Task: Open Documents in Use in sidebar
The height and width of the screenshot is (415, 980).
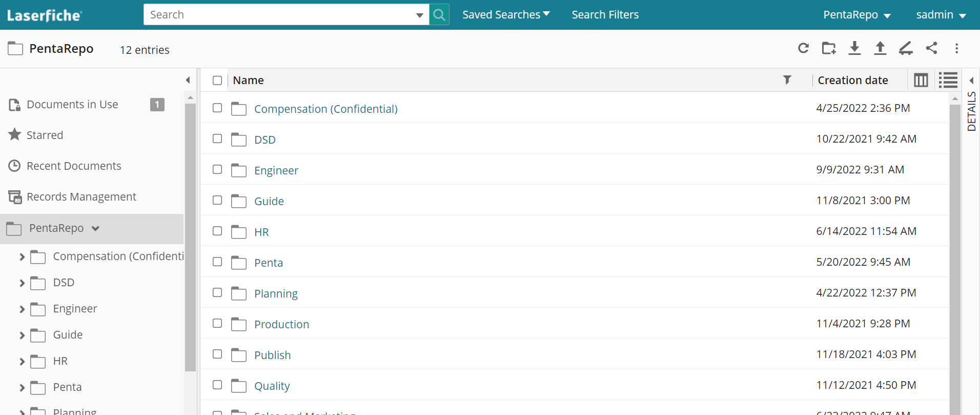Action: [72, 104]
